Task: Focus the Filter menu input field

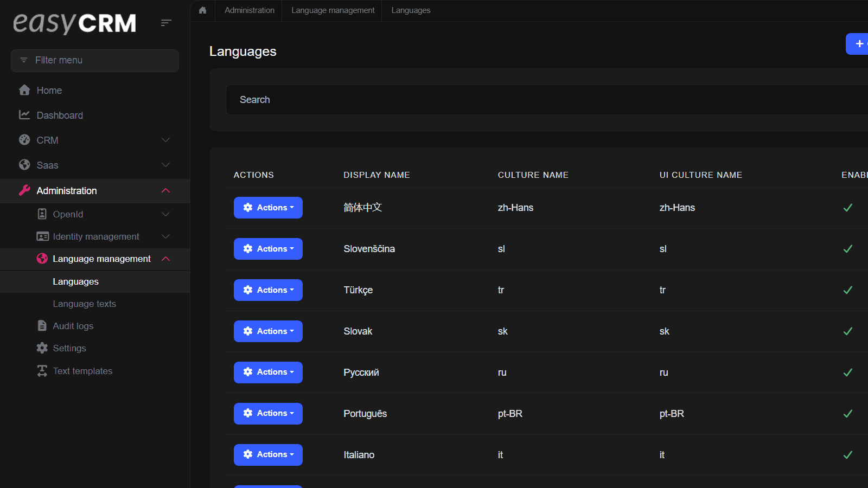Action: [x=95, y=60]
